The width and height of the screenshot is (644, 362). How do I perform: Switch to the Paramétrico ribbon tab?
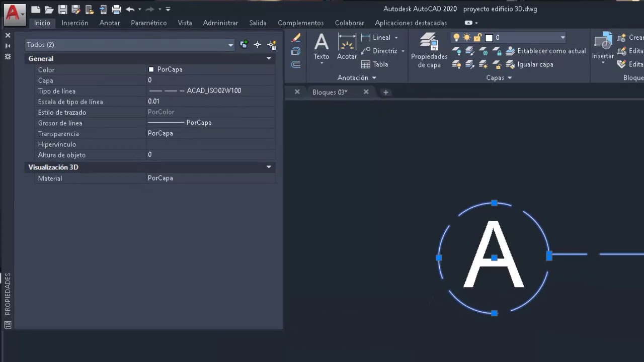pos(149,23)
